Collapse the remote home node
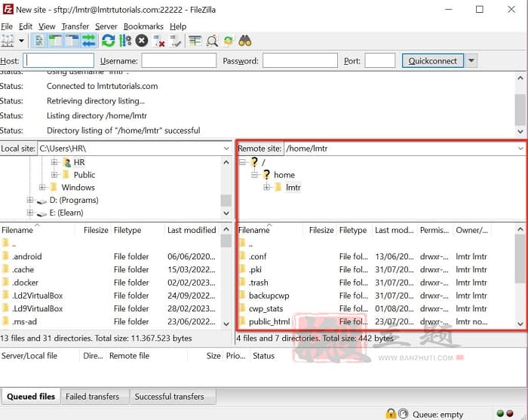Viewport: 528px width, 420px height. [255, 175]
